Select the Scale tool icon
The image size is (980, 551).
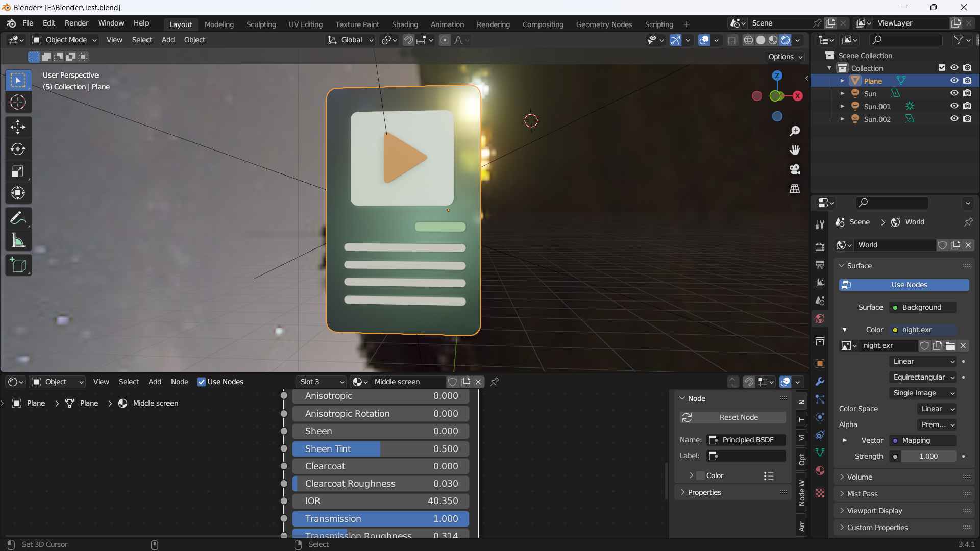click(17, 170)
